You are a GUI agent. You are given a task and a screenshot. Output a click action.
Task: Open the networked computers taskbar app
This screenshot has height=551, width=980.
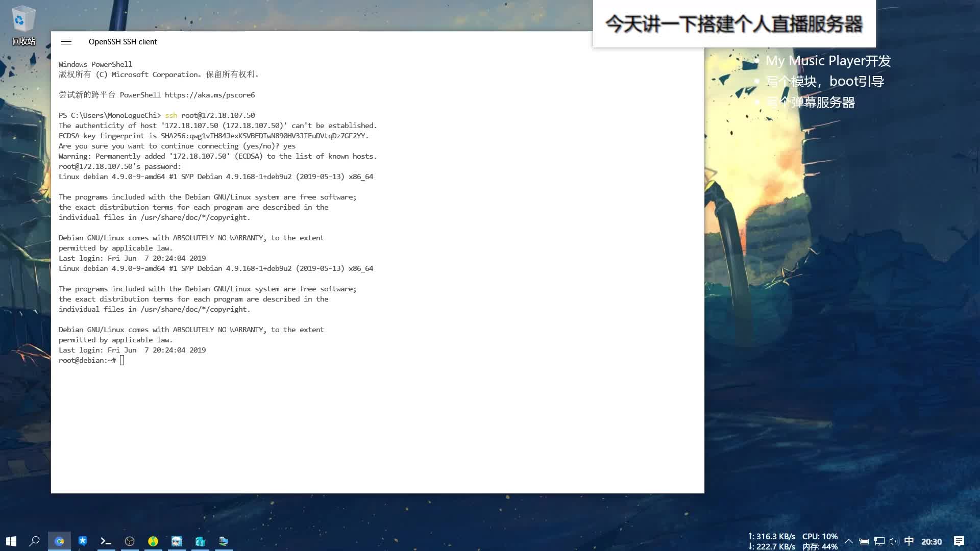224,541
